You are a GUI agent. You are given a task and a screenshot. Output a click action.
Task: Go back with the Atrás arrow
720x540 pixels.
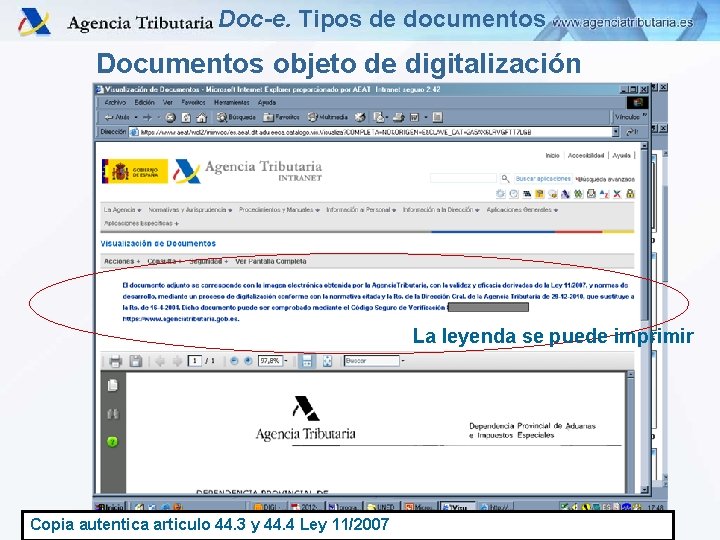(117, 118)
